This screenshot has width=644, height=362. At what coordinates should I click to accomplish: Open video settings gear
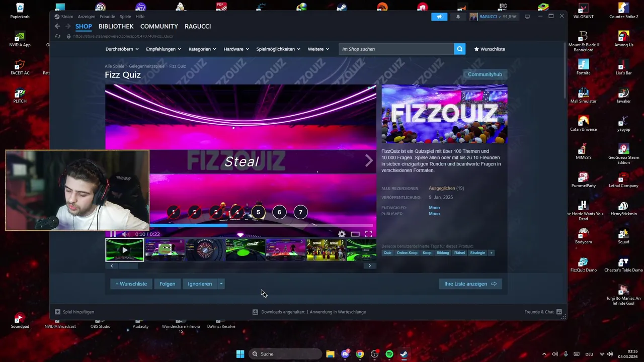click(342, 234)
